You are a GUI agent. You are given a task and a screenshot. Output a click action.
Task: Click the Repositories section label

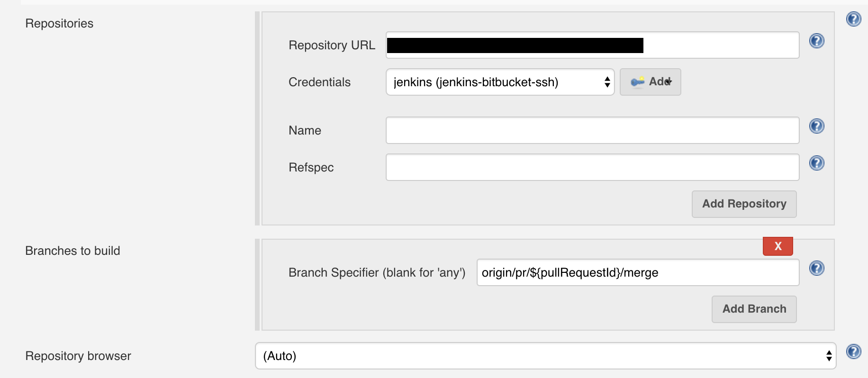point(59,23)
